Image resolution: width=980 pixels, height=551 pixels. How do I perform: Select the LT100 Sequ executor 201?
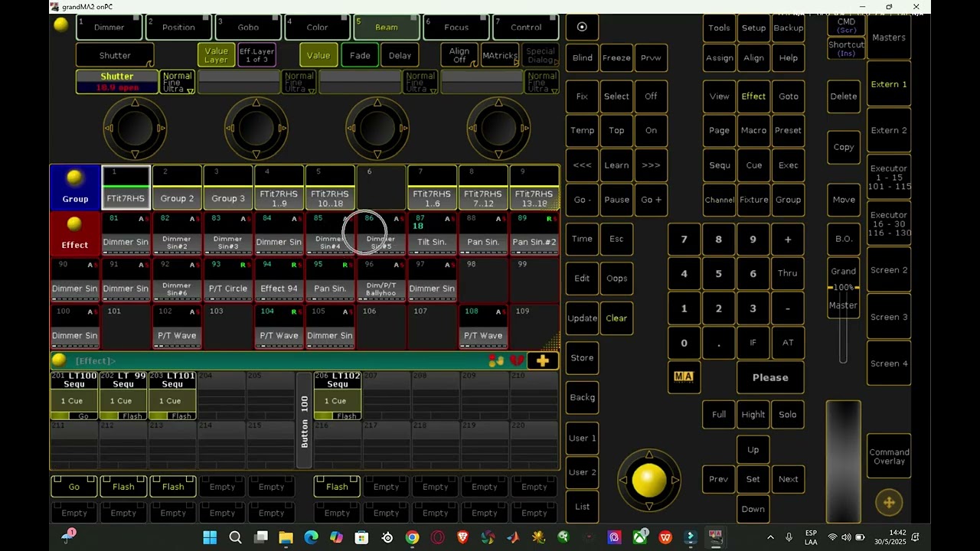74,396
